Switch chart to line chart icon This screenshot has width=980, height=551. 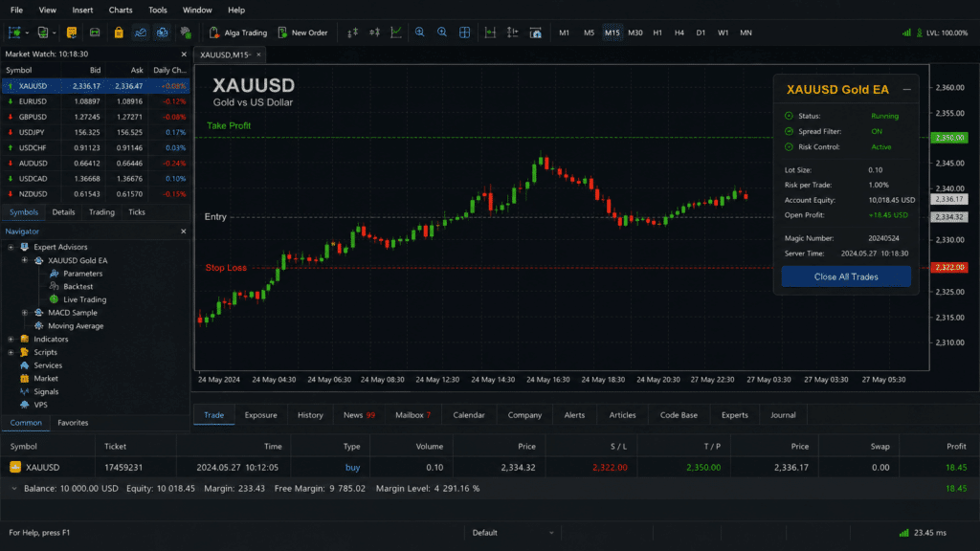coord(396,33)
